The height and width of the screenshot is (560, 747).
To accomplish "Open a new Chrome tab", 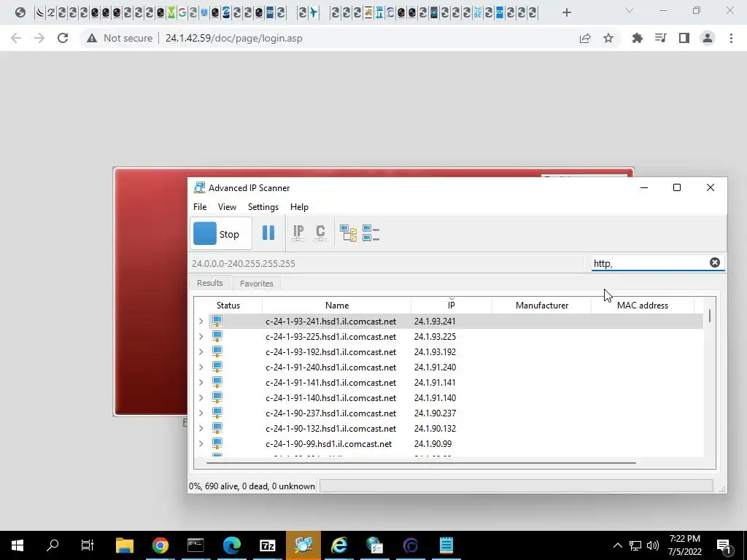I will [x=566, y=12].
